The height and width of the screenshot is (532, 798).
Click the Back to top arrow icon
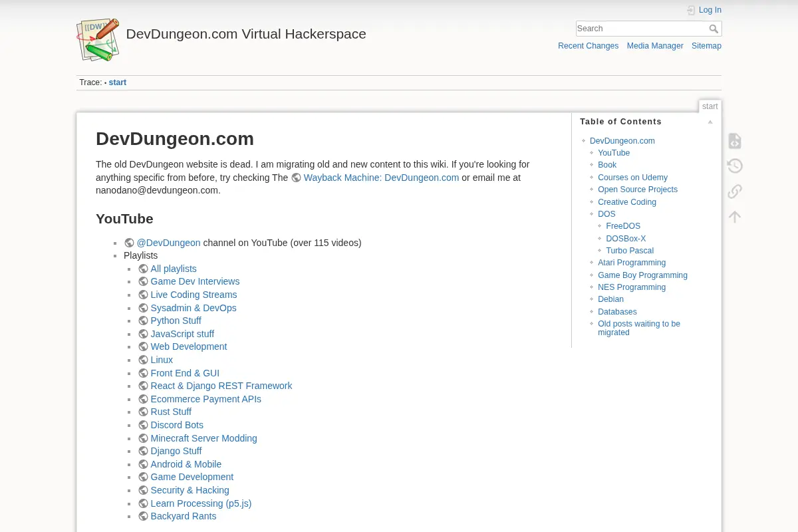(x=735, y=216)
